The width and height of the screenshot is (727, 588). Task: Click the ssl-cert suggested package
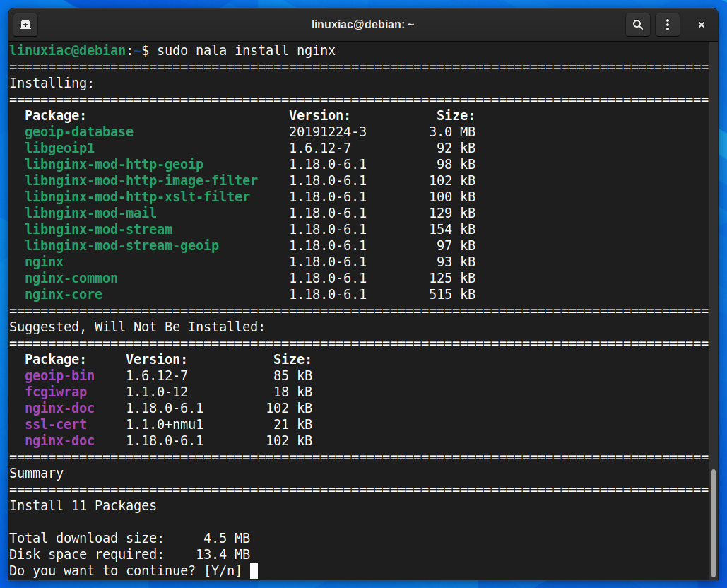(56, 424)
